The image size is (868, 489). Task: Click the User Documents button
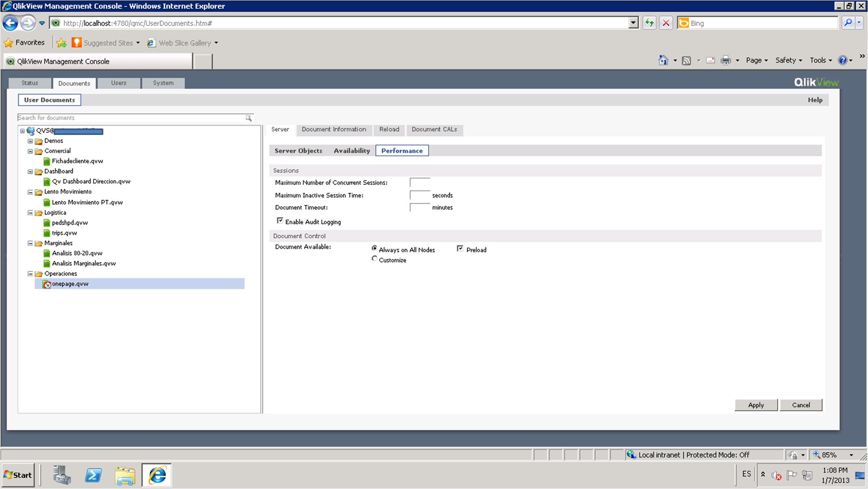click(x=50, y=100)
